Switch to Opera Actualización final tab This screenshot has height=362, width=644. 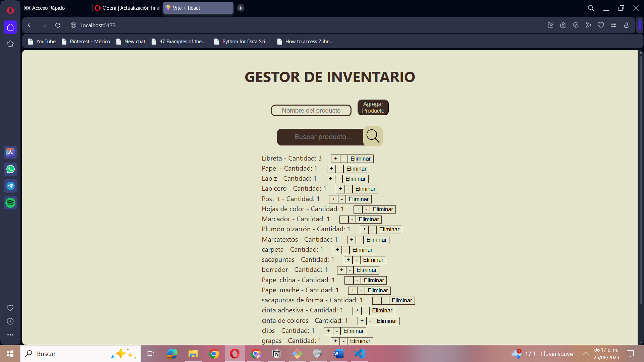click(x=127, y=8)
